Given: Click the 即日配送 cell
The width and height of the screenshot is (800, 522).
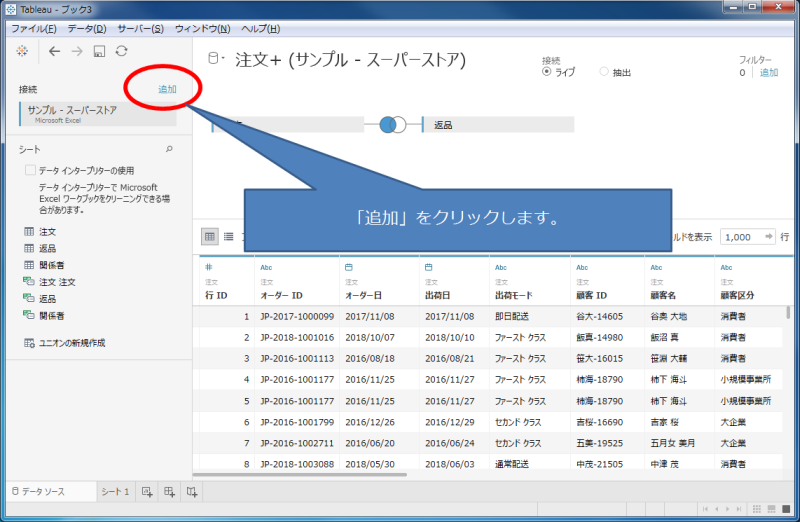Looking at the screenshot, I should (512, 316).
